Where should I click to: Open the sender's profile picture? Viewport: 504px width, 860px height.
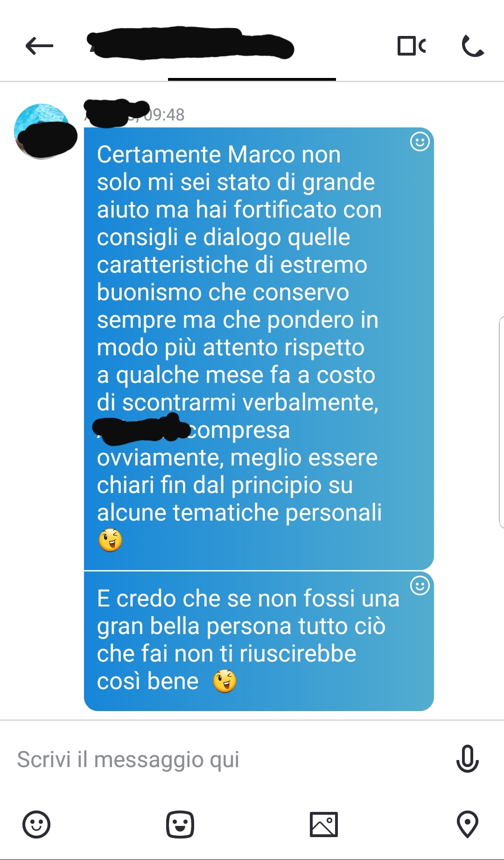pos(43,131)
